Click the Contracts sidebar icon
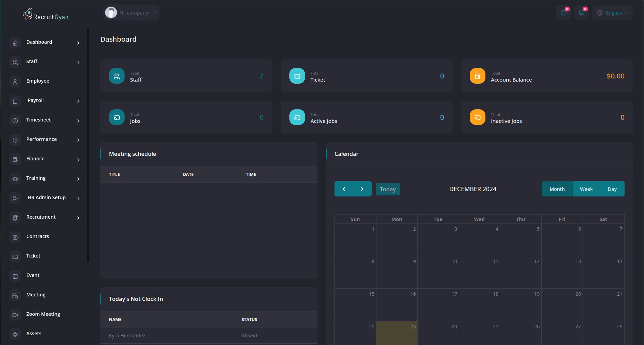644x345 pixels. click(x=15, y=237)
